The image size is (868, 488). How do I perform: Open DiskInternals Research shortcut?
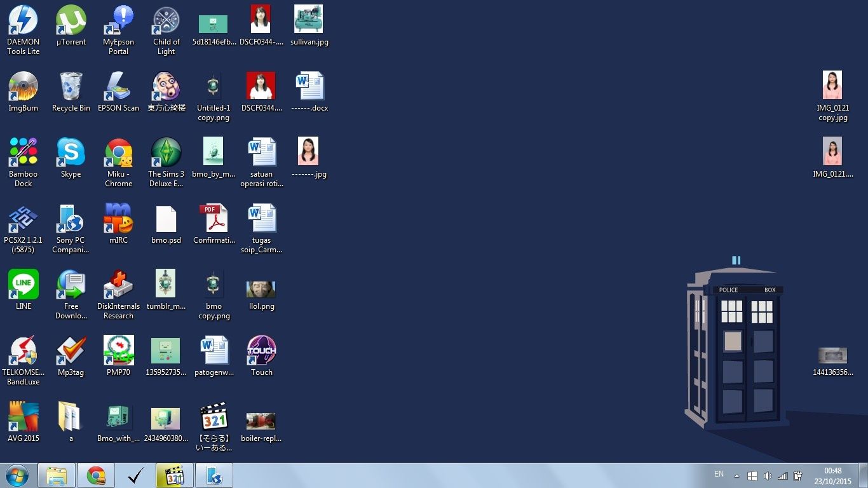tap(119, 294)
